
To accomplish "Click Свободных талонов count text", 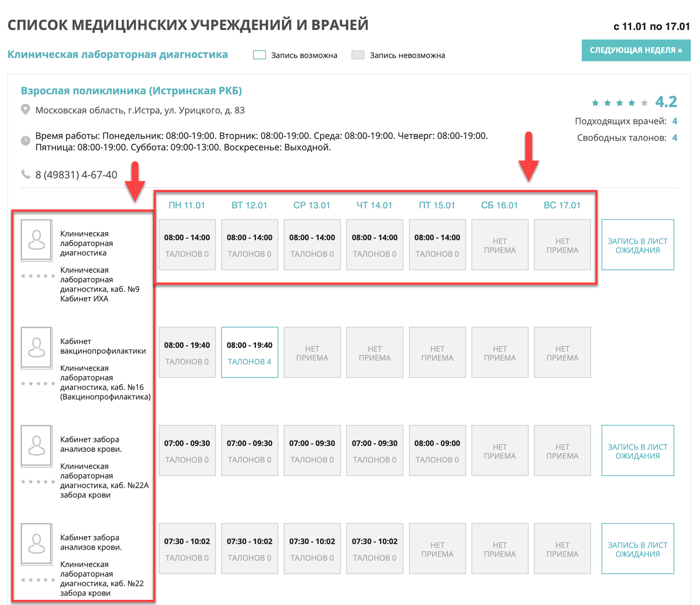I will point(627,138).
